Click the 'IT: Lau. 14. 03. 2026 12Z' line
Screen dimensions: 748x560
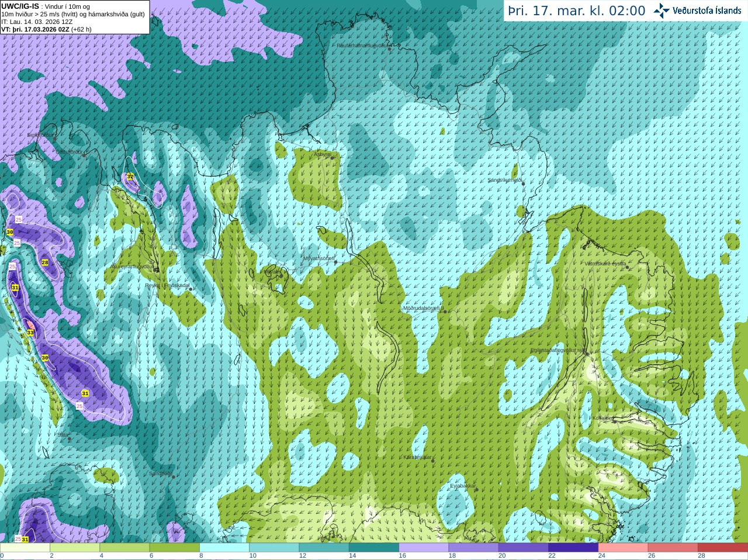pos(37,22)
